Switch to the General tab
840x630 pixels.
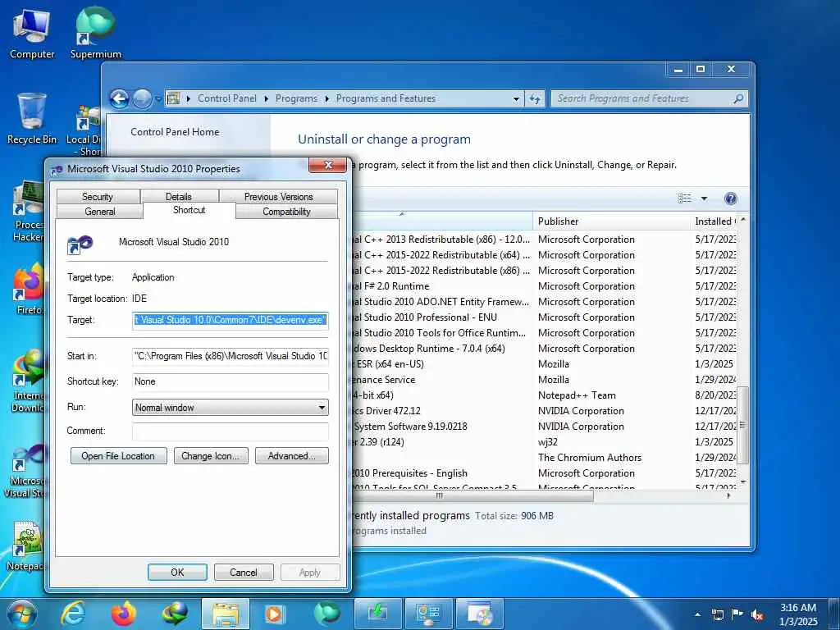[x=99, y=212]
